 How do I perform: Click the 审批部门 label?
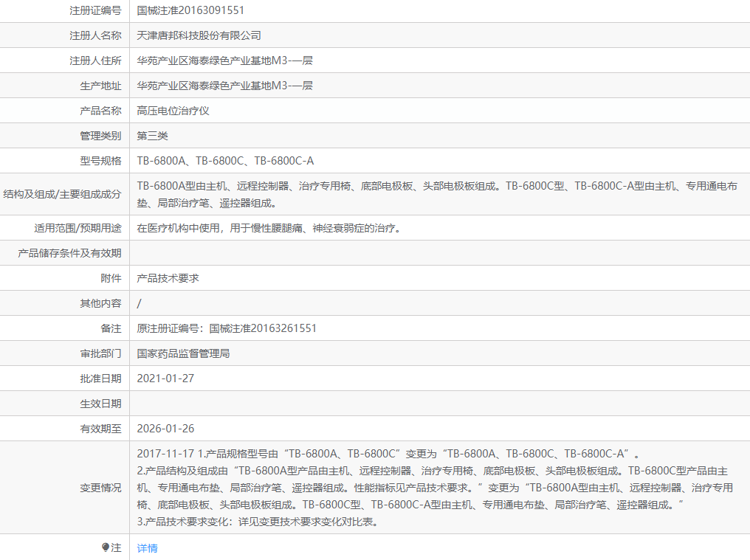(x=101, y=353)
